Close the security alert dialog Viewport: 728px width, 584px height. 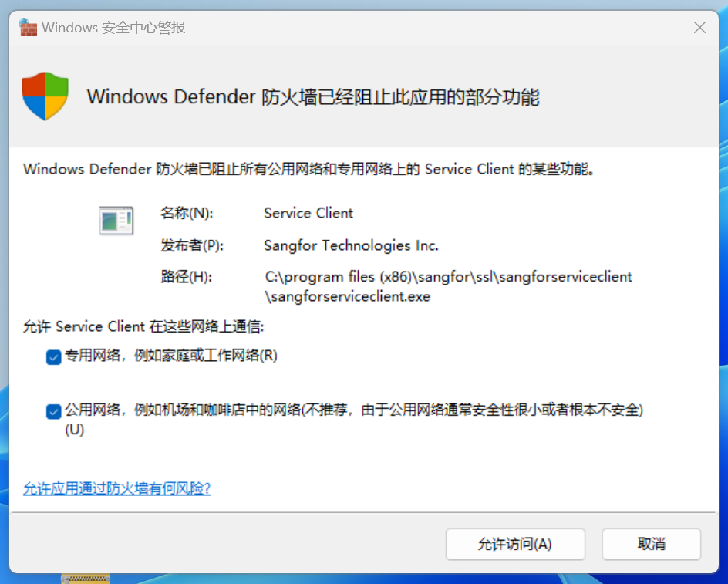click(699, 28)
